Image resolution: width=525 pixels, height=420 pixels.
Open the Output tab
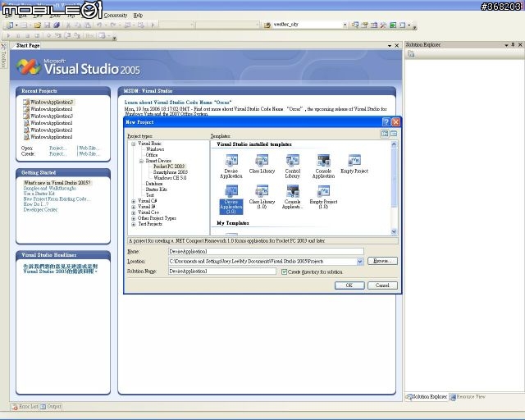coord(51,407)
